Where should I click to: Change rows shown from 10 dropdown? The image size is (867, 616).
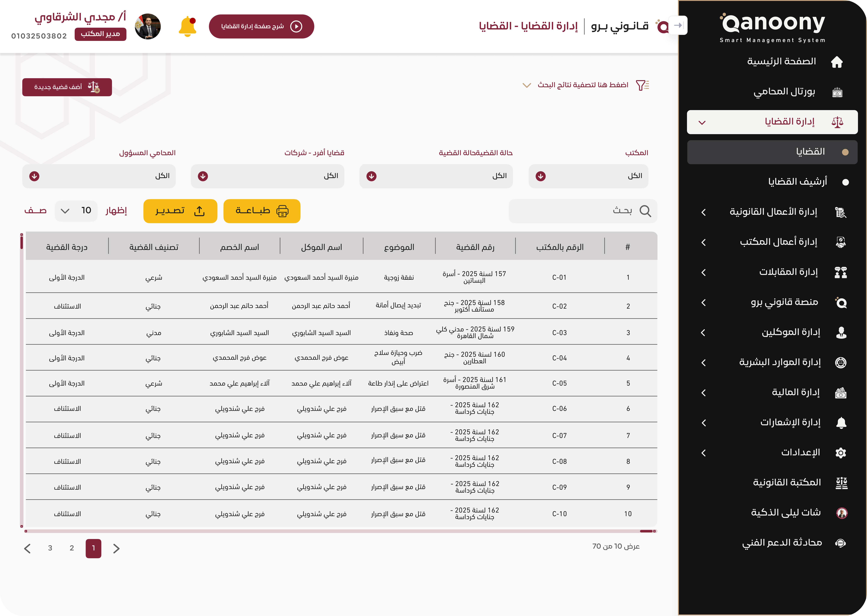pyautogui.click(x=76, y=211)
